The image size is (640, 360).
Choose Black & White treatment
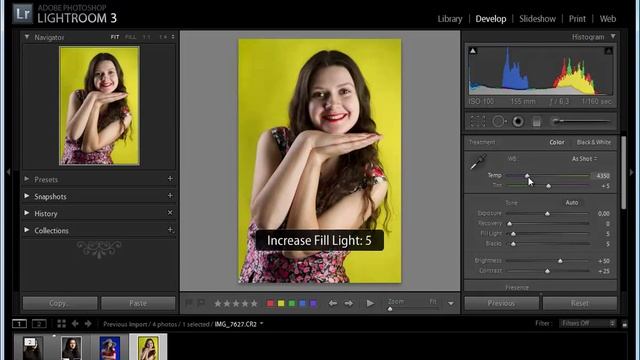coord(594,142)
